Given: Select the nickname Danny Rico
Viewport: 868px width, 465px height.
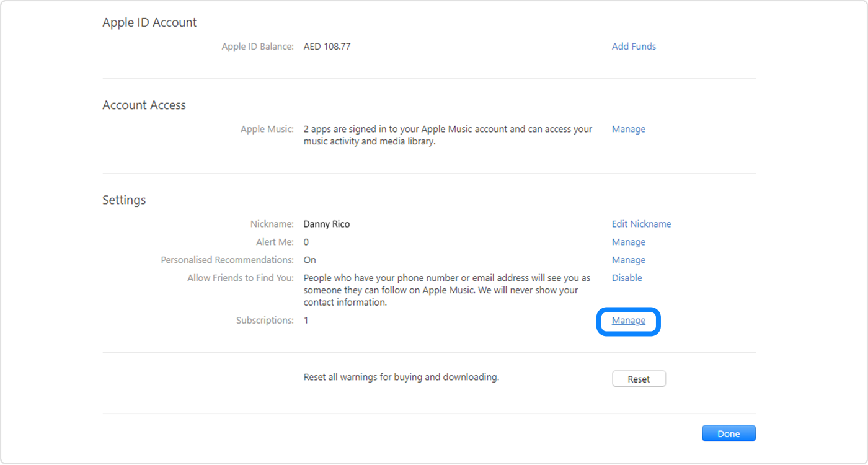Looking at the screenshot, I should (326, 223).
